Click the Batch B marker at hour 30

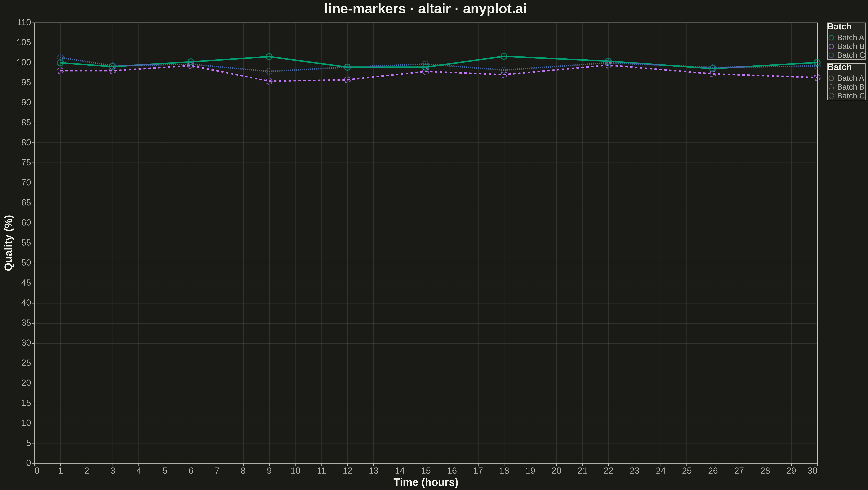[817, 78]
